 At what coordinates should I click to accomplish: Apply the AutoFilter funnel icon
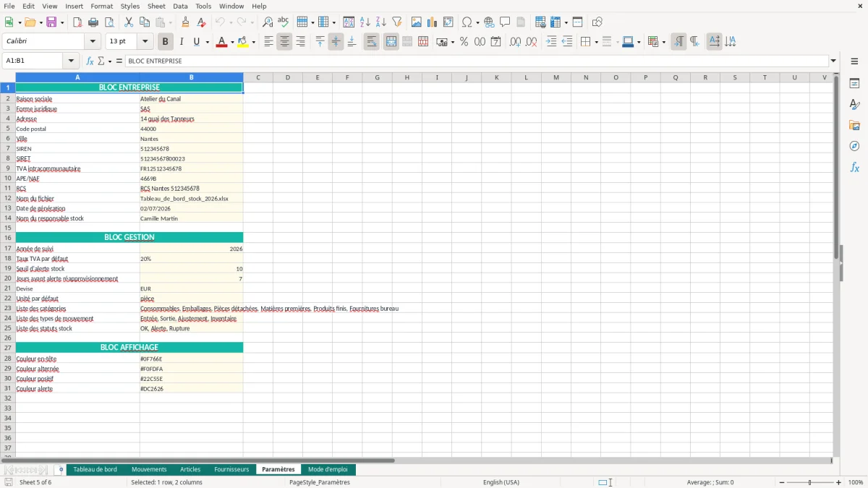point(397,22)
